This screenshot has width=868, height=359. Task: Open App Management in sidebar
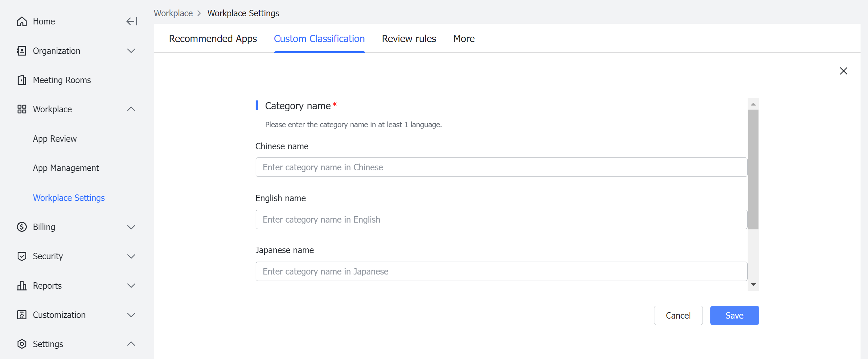(66, 168)
